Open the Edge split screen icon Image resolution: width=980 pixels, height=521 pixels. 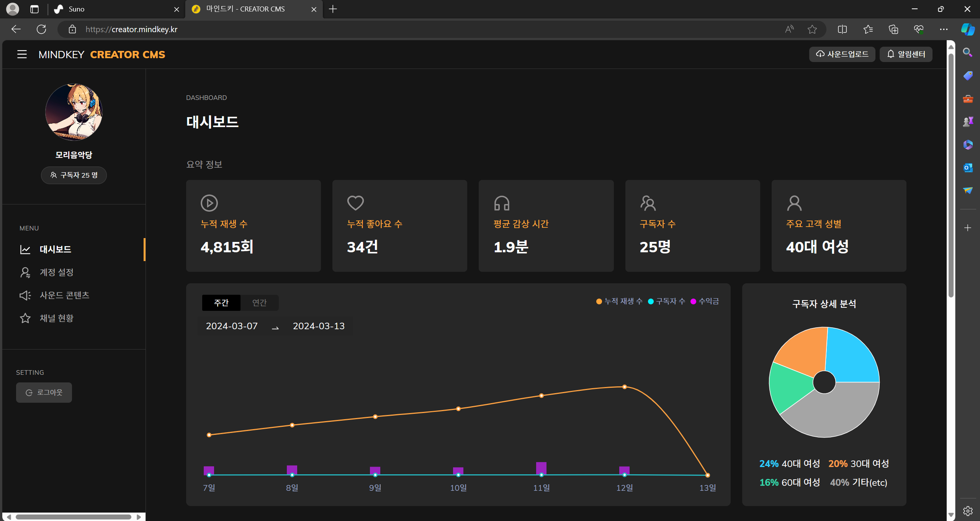[842, 29]
